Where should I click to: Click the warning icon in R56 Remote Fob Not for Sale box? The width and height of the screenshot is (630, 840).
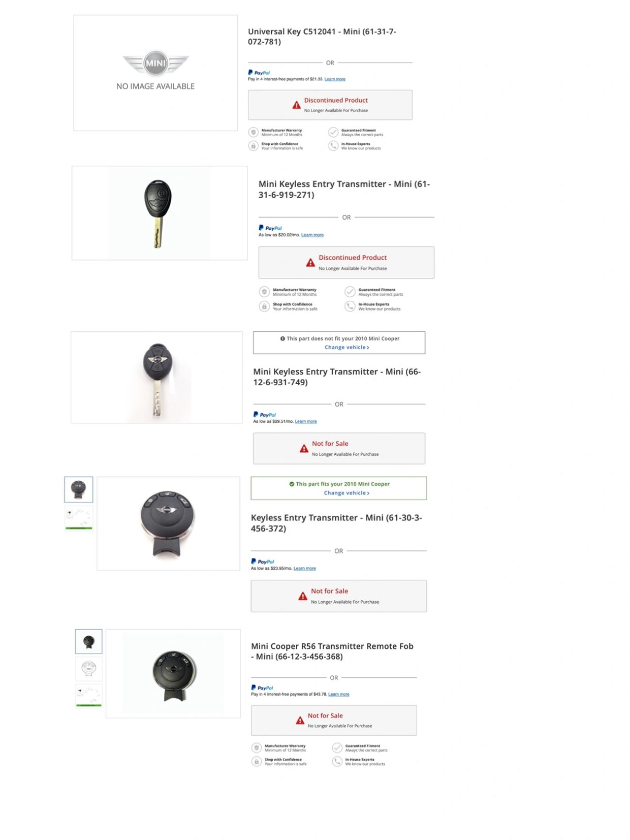pos(300,720)
